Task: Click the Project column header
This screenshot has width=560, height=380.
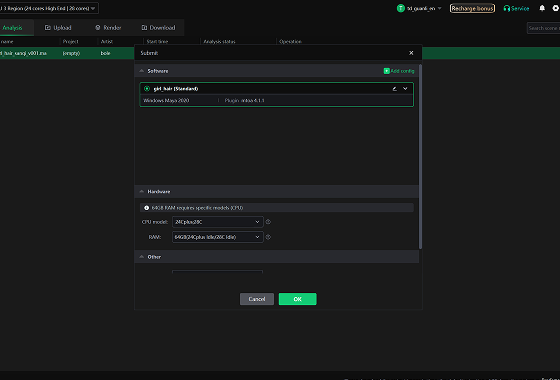Action: pyautogui.click(x=70, y=41)
